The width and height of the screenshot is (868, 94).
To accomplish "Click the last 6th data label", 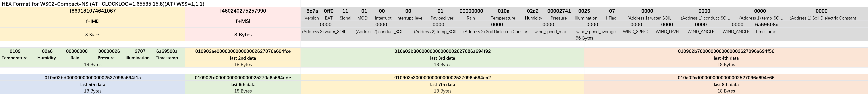I will [243, 84].
